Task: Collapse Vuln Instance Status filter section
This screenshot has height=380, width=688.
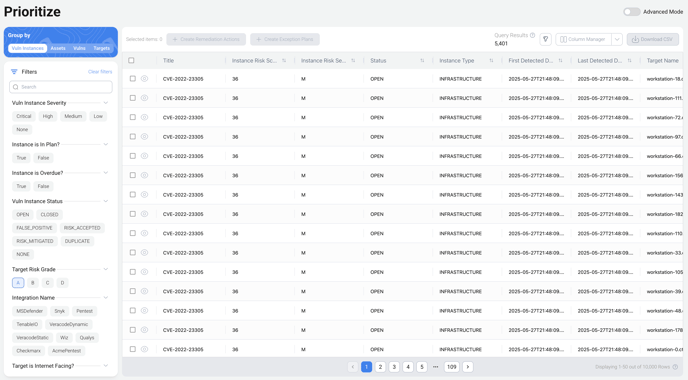Action: (x=106, y=201)
